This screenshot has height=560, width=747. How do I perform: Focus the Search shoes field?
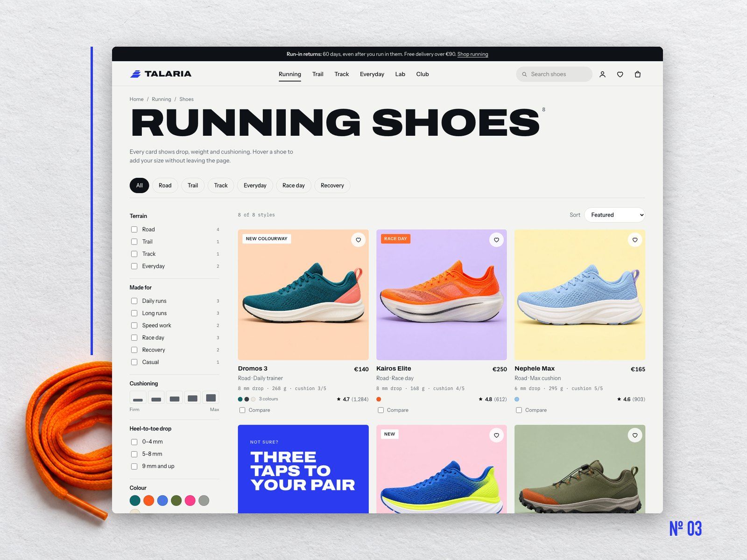pos(554,74)
